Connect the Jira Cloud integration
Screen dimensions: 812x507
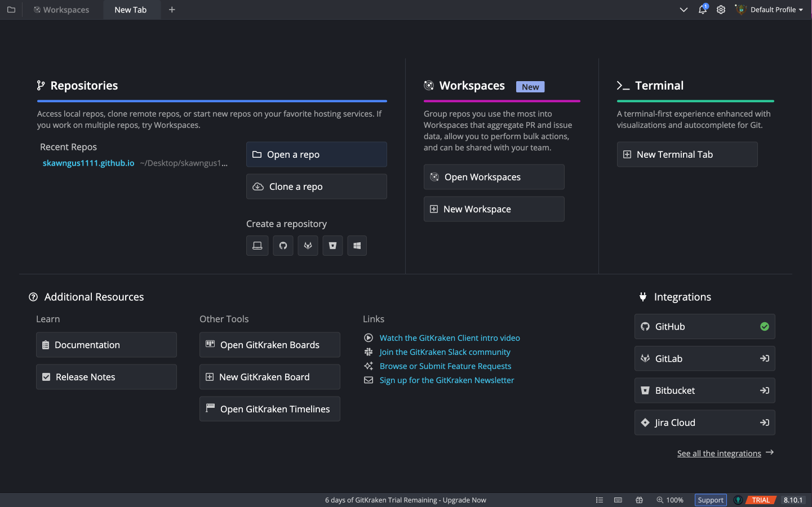[x=705, y=422]
